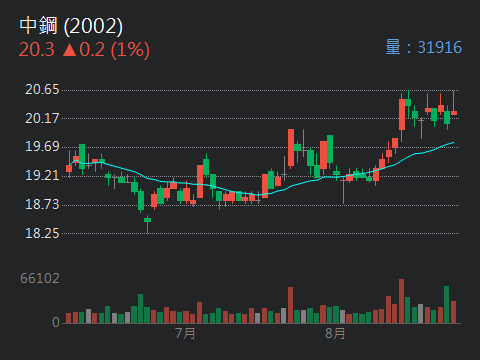Click the lowest green candle near 18.25
The height and width of the screenshot is (360, 480).
pyautogui.click(x=147, y=224)
